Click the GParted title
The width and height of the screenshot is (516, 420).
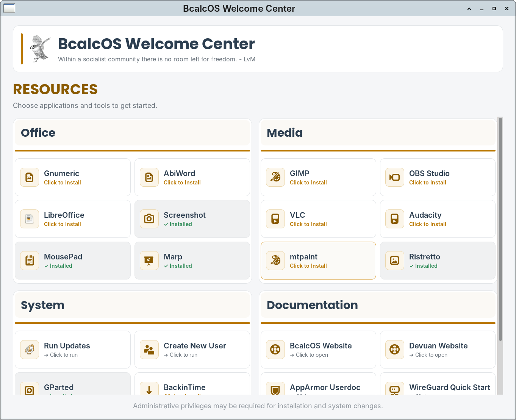pos(59,387)
